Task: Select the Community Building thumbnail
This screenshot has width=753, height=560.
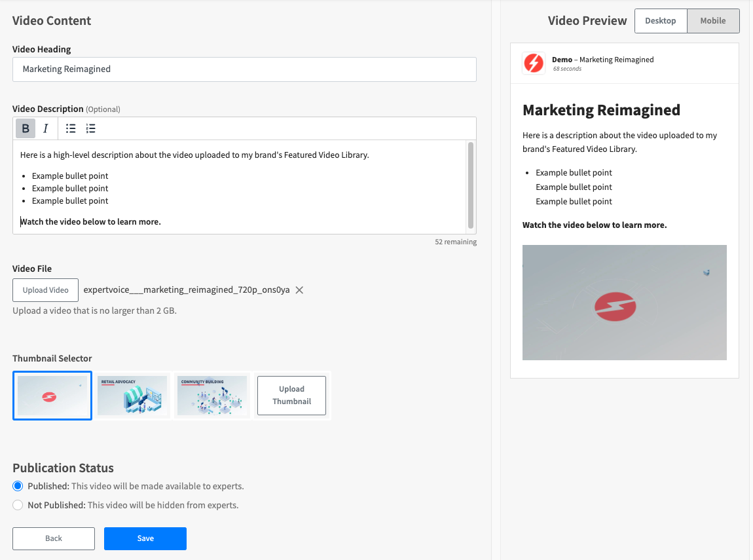Action: click(211, 395)
